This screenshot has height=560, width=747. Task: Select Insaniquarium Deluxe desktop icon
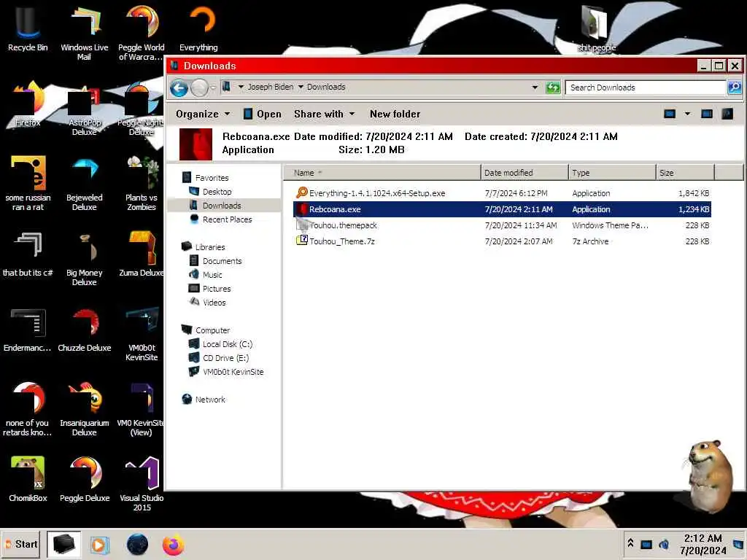(x=85, y=410)
